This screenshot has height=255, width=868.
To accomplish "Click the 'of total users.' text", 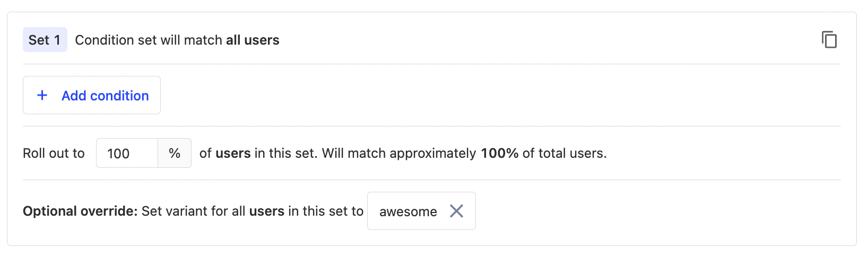I will pyautogui.click(x=565, y=154).
